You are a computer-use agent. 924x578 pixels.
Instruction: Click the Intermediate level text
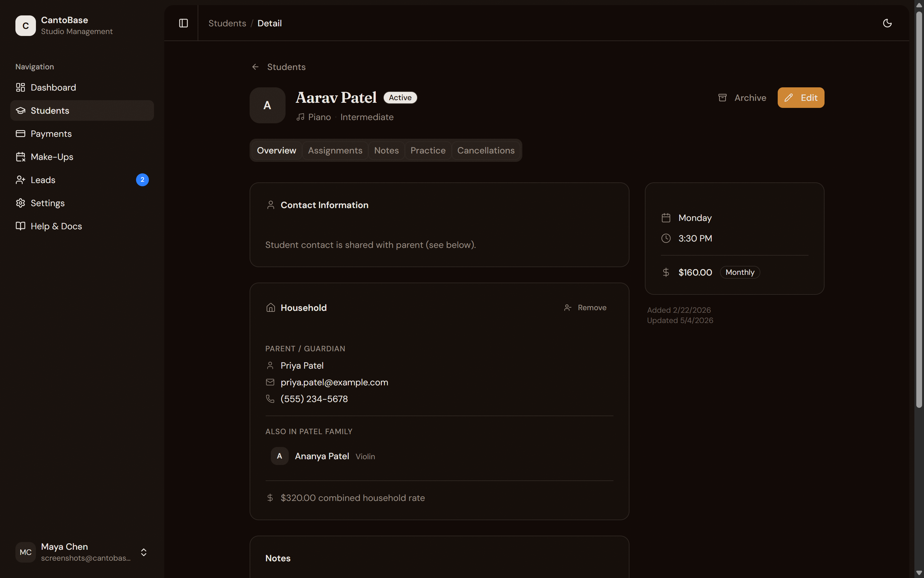click(367, 117)
